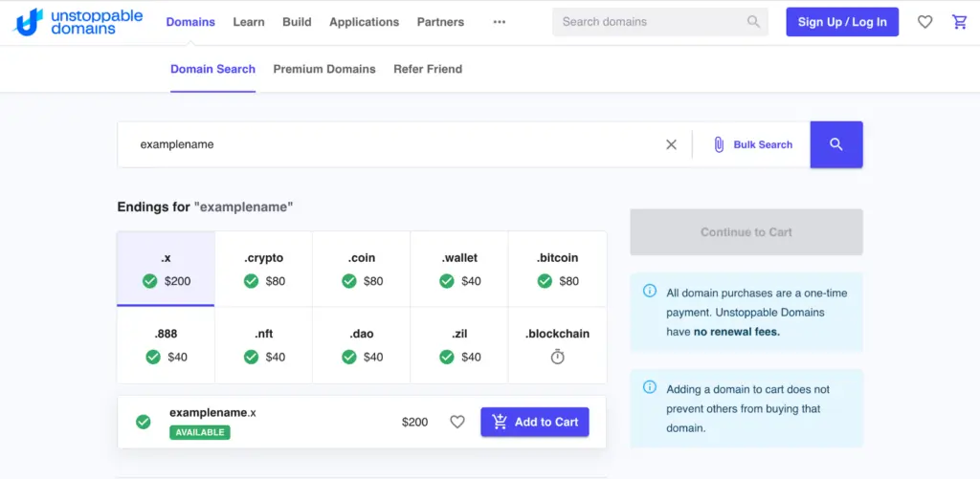This screenshot has width=980, height=479.
Task: Open the Applications menu item
Action: 364,22
